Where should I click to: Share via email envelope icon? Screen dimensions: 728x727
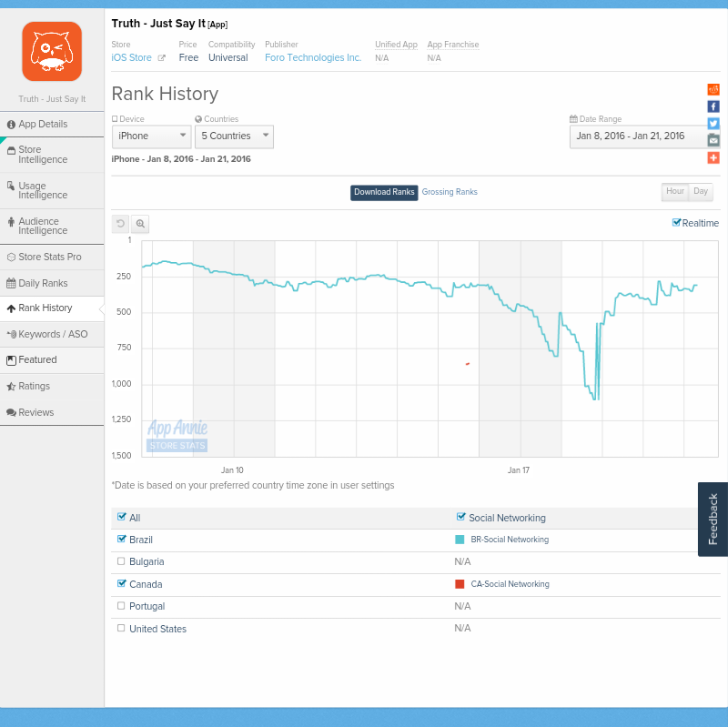pyautogui.click(x=713, y=140)
